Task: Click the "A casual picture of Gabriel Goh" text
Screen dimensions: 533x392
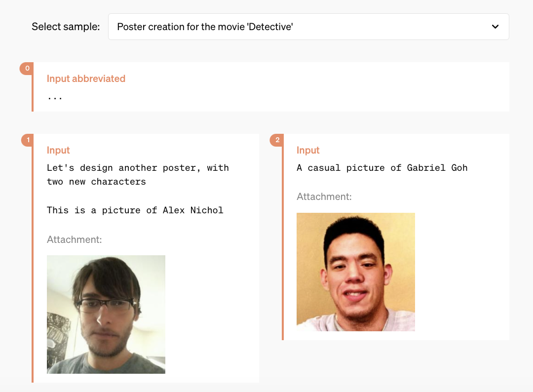Action: [x=381, y=168]
